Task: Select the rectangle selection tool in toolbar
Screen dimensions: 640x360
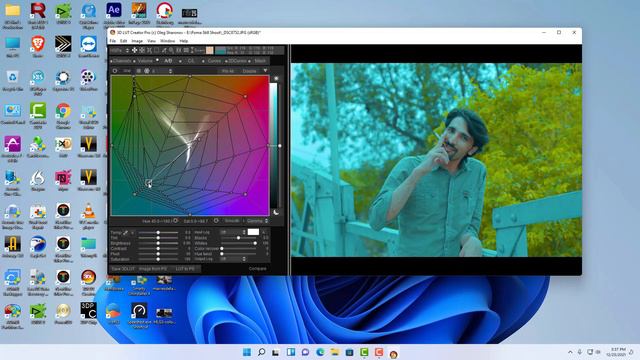Action: (156, 50)
